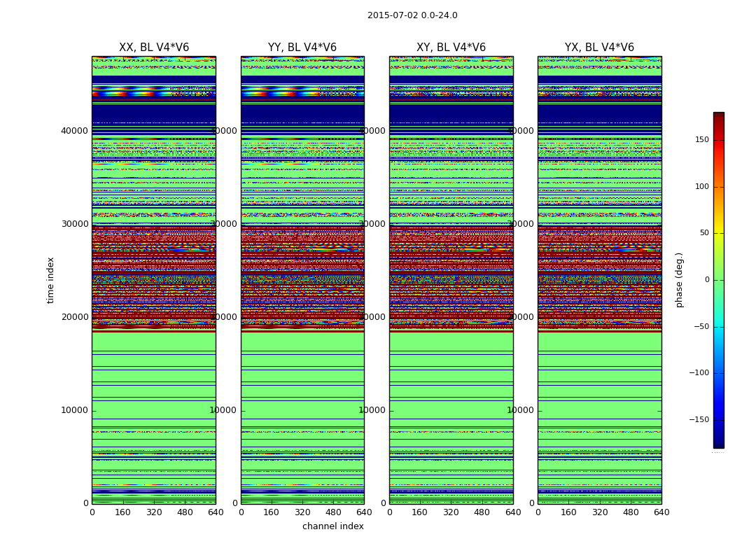Click the 40000 tick label beside the XX plot
Image resolution: width=735 pixels, height=560 pixels.
click(74, 131)
